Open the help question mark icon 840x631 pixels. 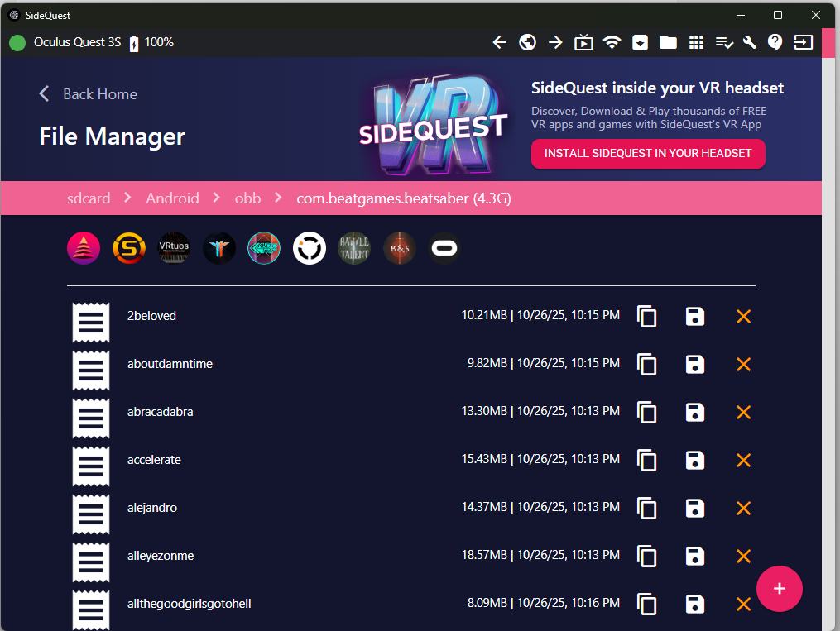[775, 42]
